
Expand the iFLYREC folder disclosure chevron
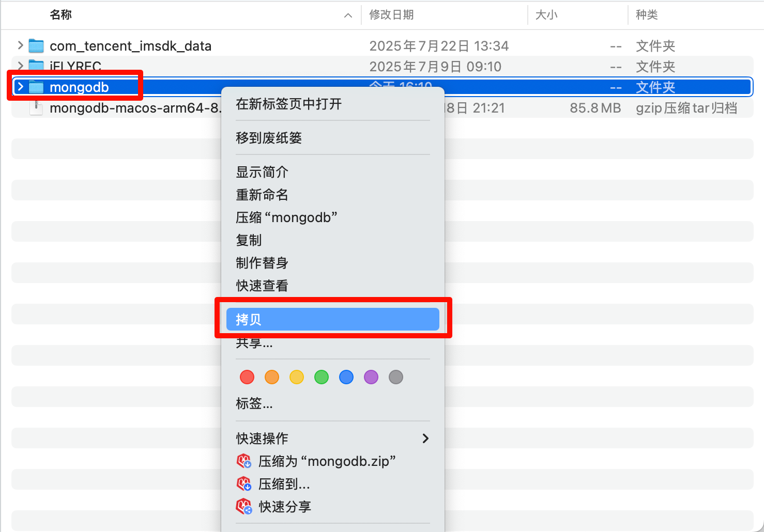coord(20,66)
